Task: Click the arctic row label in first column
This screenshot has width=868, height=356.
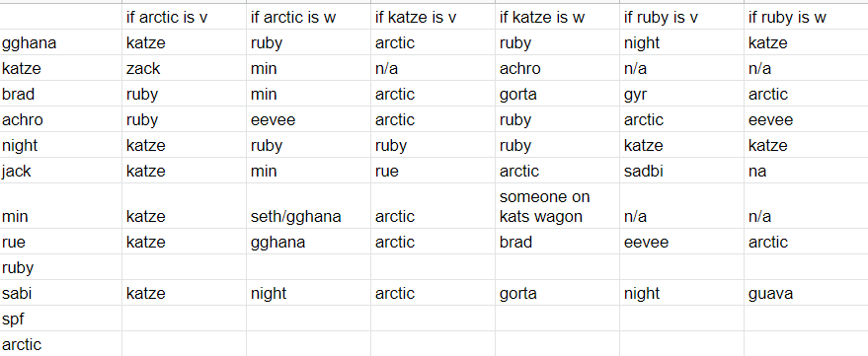Action: click(61, 344)
